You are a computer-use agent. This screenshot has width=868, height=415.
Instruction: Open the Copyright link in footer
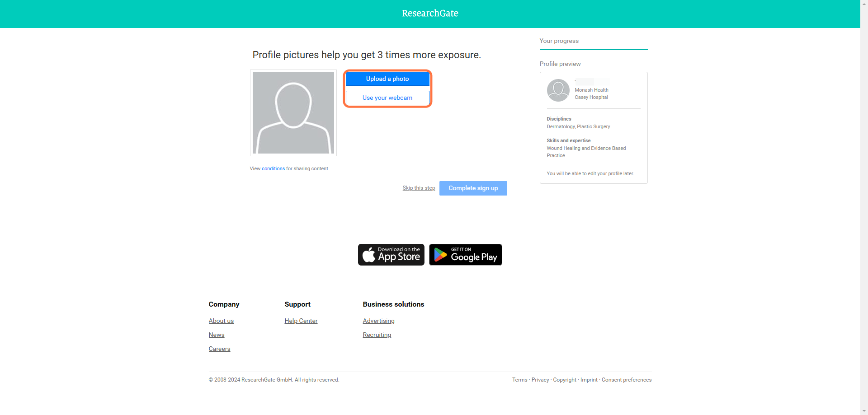click(565, 380)
